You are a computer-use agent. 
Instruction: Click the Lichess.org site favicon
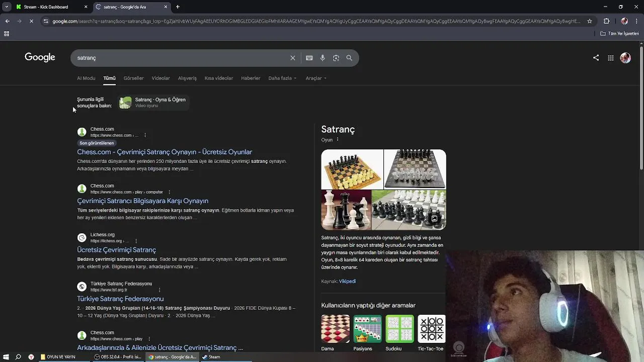[x=82, y=238]
